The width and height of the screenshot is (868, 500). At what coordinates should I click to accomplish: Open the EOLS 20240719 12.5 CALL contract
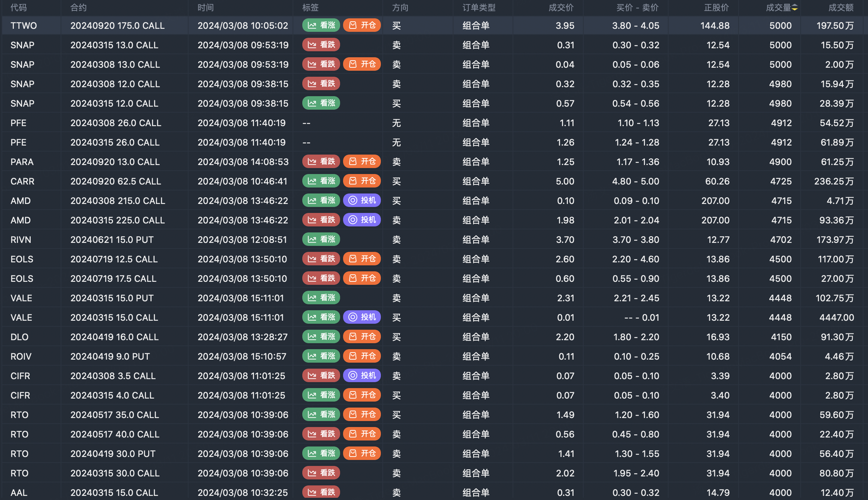click(x=114, y=259)
